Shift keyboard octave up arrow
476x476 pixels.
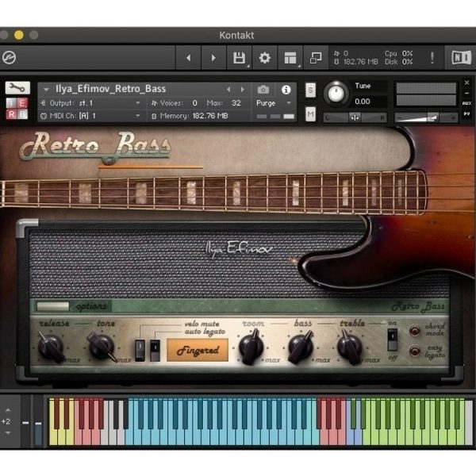point(8,410)
